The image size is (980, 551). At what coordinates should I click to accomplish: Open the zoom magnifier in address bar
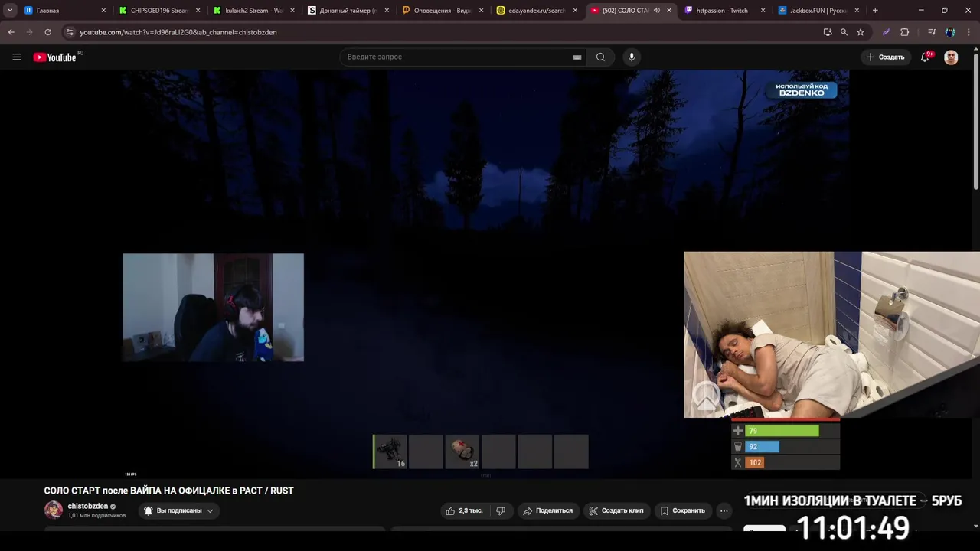point(844,32)
